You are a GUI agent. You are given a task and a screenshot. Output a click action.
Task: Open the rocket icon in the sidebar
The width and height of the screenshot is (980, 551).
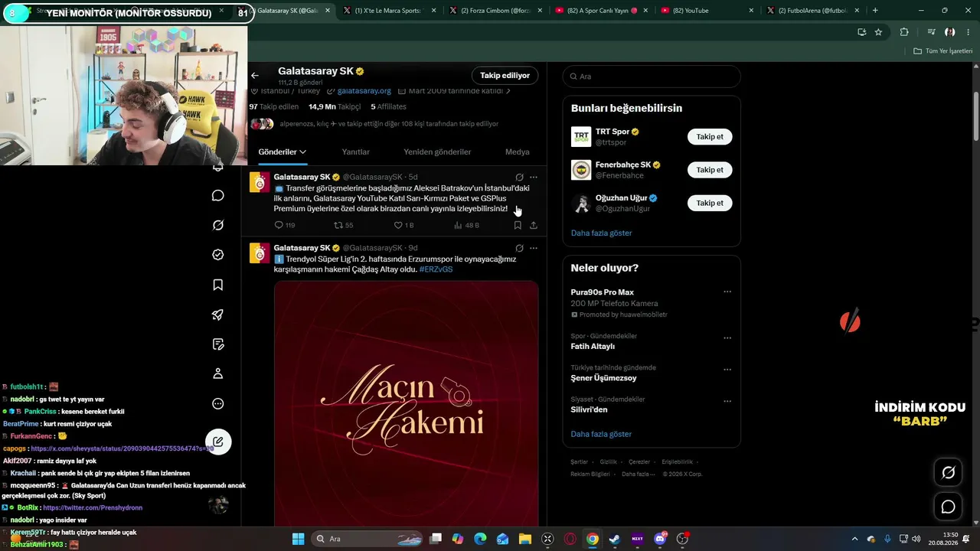click(x=218, y=315)
